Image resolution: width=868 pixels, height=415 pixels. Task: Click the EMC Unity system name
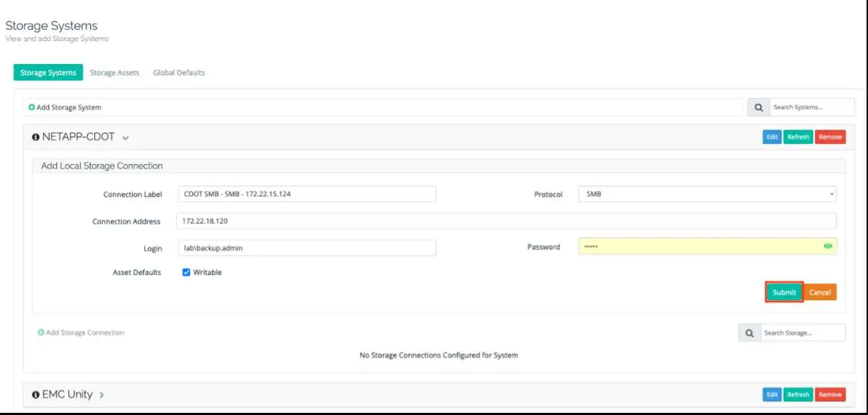[68, 394]
